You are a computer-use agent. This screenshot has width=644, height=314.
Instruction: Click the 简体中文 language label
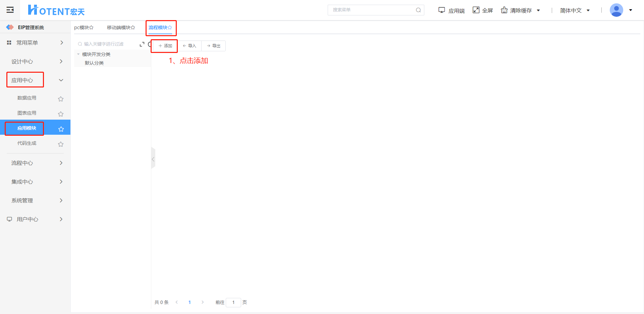click(x=571, y=10)
